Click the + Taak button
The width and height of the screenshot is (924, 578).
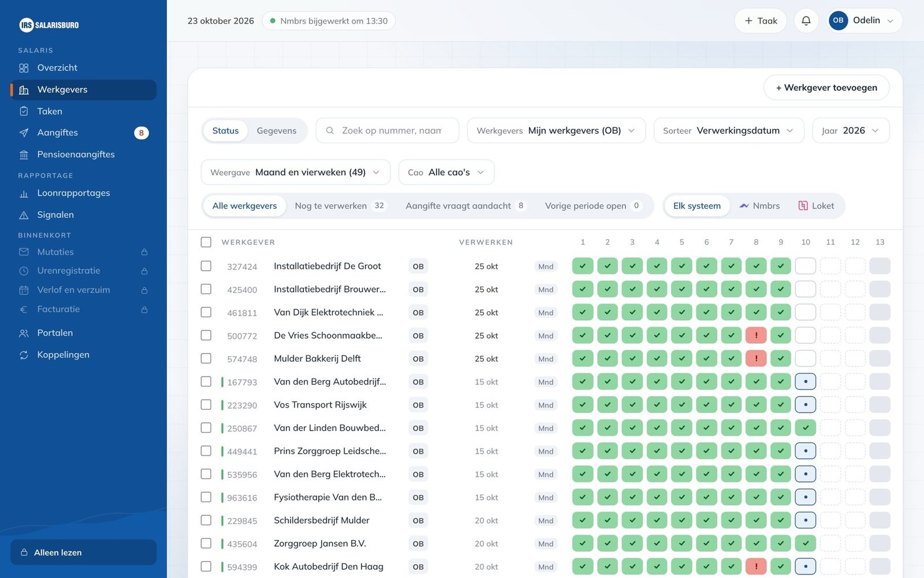tap(761, 21)
